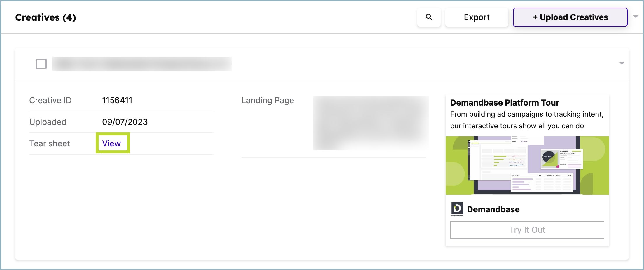
Task: Click the Uploaded label
Action: pos(48,122)
